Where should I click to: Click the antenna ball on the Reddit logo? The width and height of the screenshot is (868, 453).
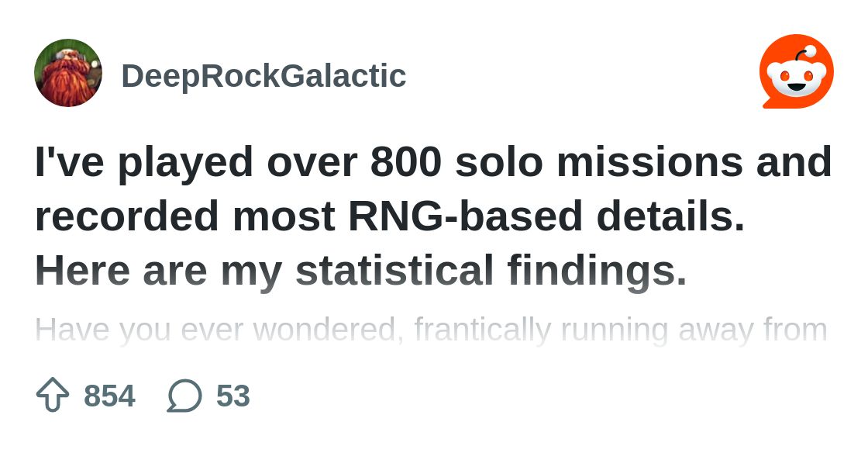click(x=811, y=52)
